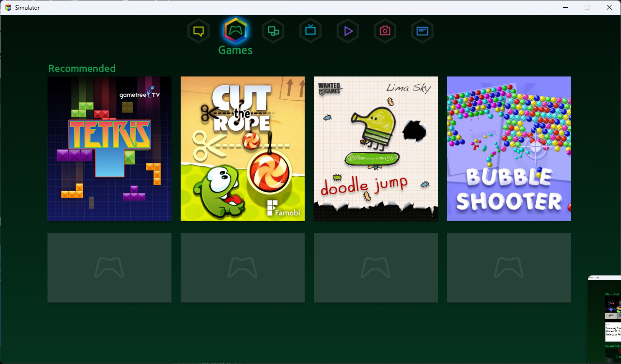Select the Games controller hexagon icon
This screenshot has width=621, height=364.
click(x=236, y=30)
